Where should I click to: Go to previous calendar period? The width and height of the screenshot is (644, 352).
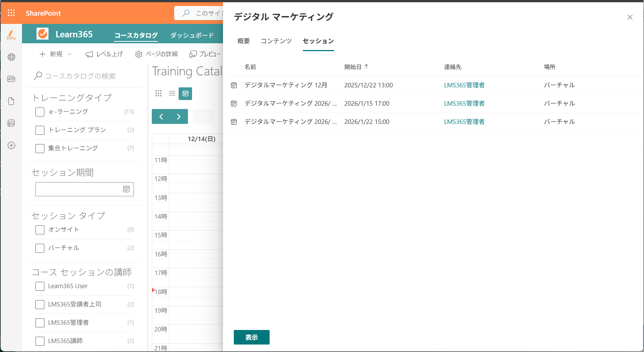(x=161, y=116)
